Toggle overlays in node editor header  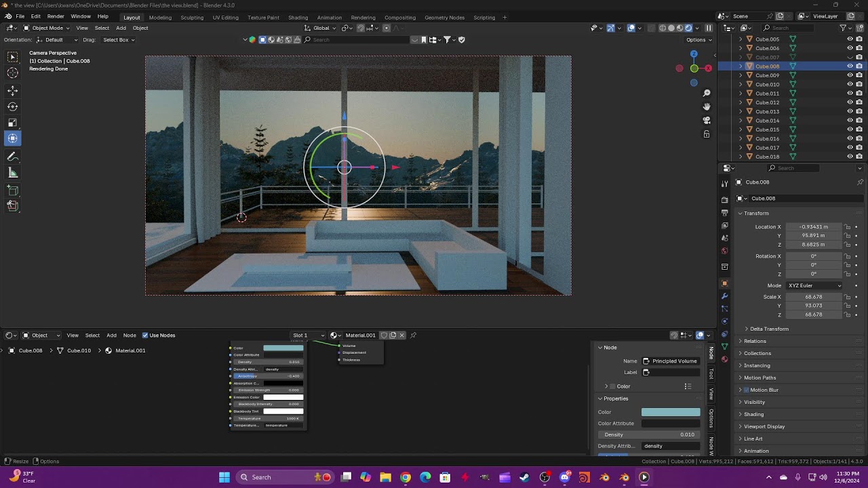(x=700, y=335)
